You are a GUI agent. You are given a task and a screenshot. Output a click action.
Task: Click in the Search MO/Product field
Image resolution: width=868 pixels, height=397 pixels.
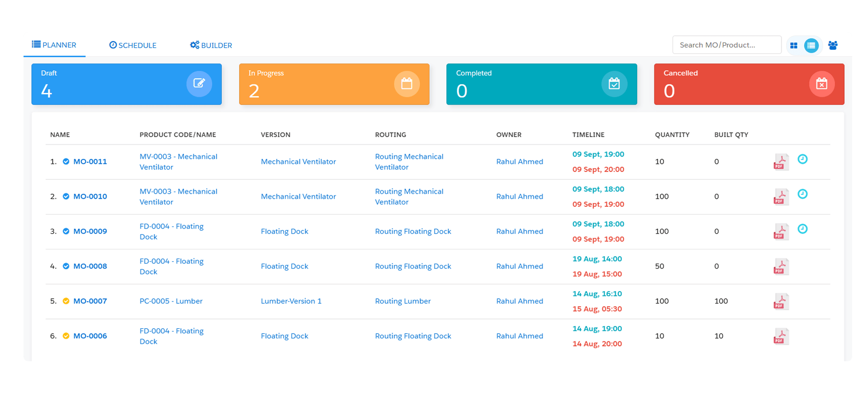(x=726, y=45)
